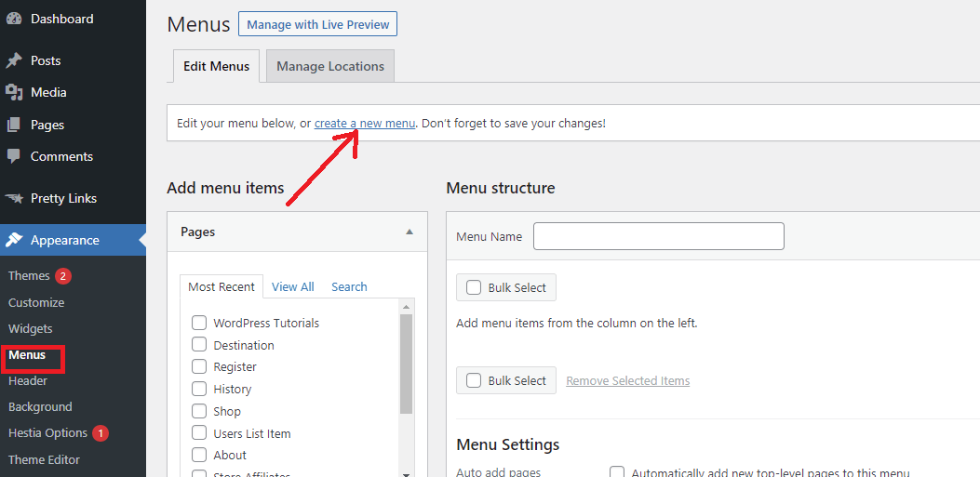The height and width of the screenshot is (477, 980).
Task: Switch to the Edit Menus tab
Action: click(216, 66)
